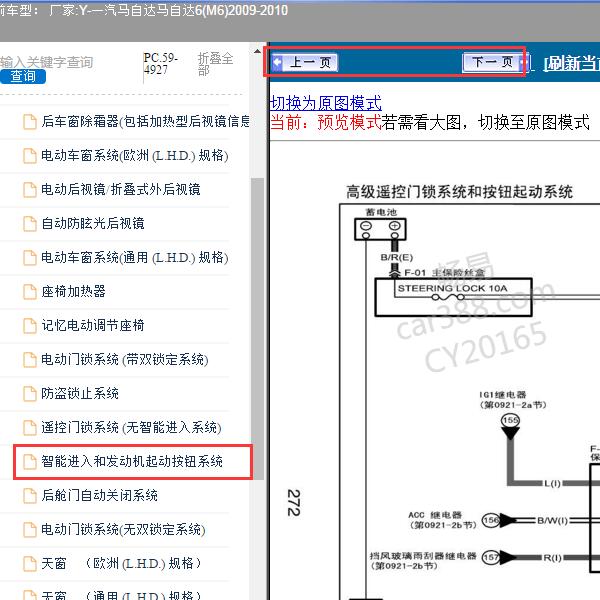Click the 下一页 next page button

click(496, 62)
